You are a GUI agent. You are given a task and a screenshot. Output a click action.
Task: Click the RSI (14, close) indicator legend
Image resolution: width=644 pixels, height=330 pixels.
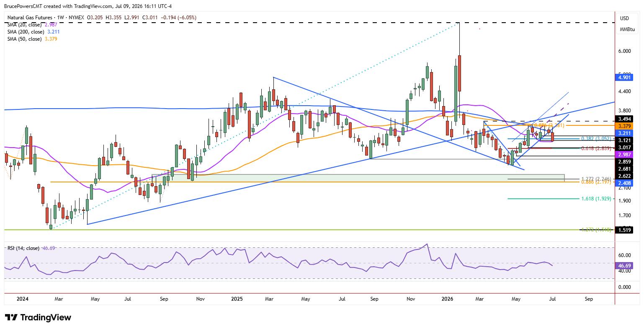point(31,248)
